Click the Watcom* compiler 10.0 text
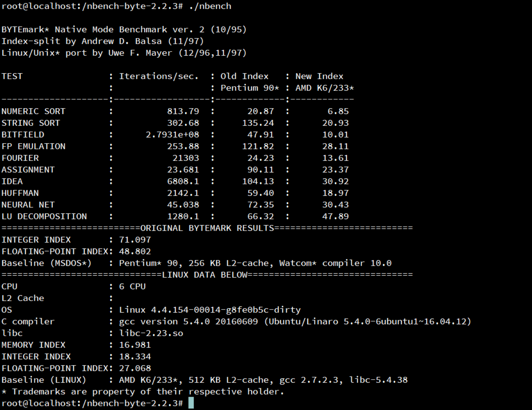The image size is (532, 410). (335, 263)
